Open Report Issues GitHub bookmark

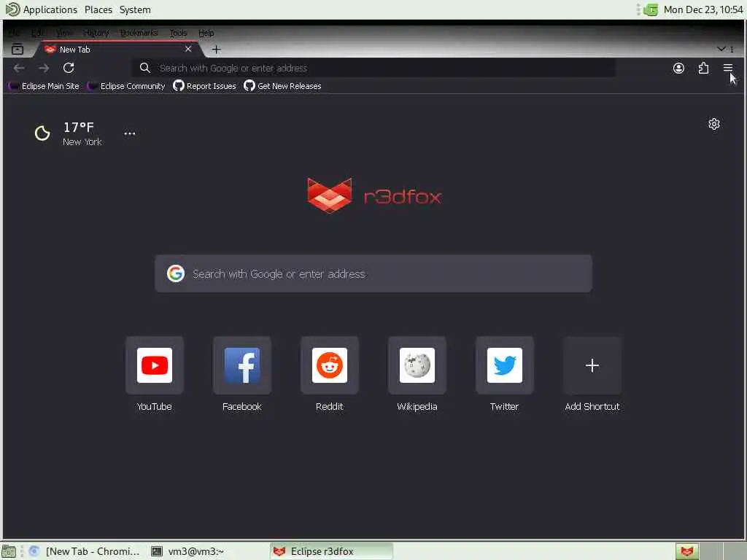(x=204, y=86)
